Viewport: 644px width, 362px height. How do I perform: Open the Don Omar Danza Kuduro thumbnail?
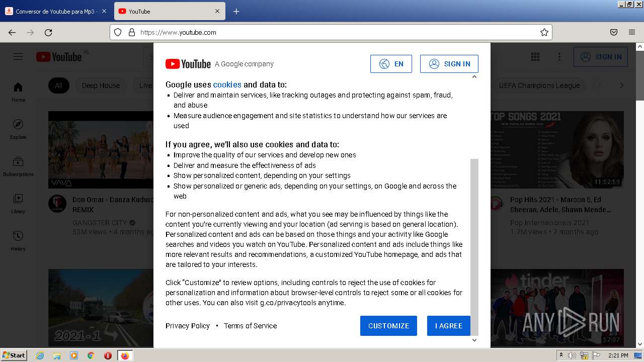[x=101, y=149]
